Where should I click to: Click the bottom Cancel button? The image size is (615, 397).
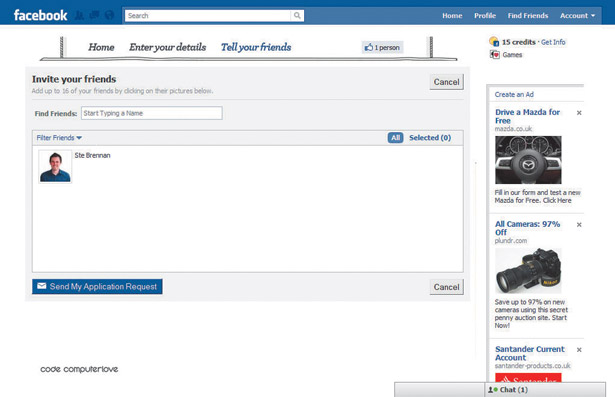pyautogui.click(x=446, y=287)
